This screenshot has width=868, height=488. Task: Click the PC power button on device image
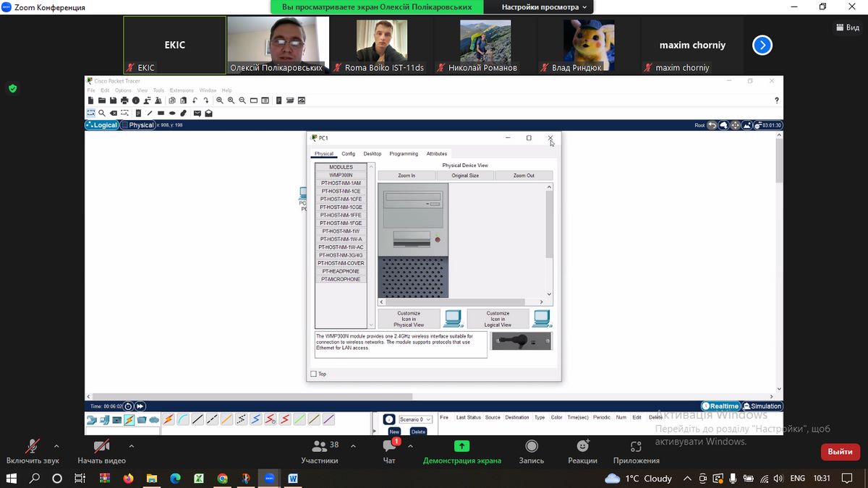437,239
